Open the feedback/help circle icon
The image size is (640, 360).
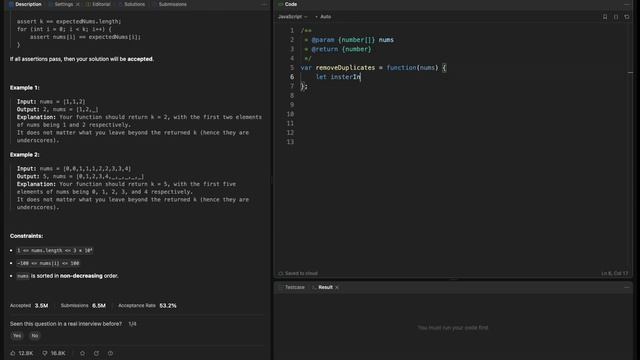[110, 353]
